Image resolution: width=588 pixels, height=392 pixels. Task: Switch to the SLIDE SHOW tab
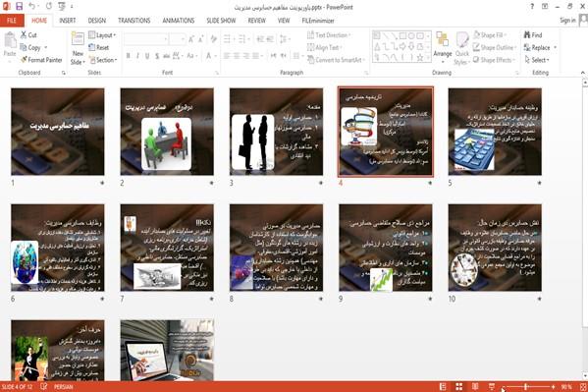pos(221,21)
